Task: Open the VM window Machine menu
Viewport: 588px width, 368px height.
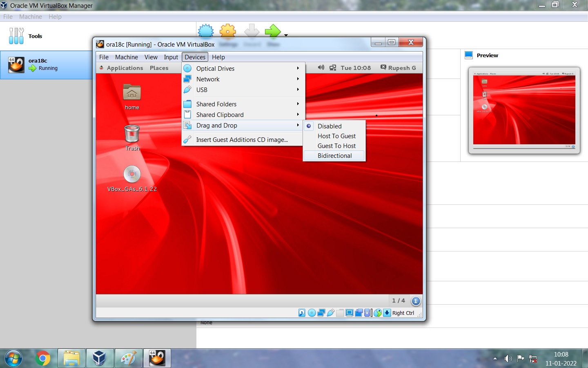Action: pyautogui.click(x=126, y=57)
